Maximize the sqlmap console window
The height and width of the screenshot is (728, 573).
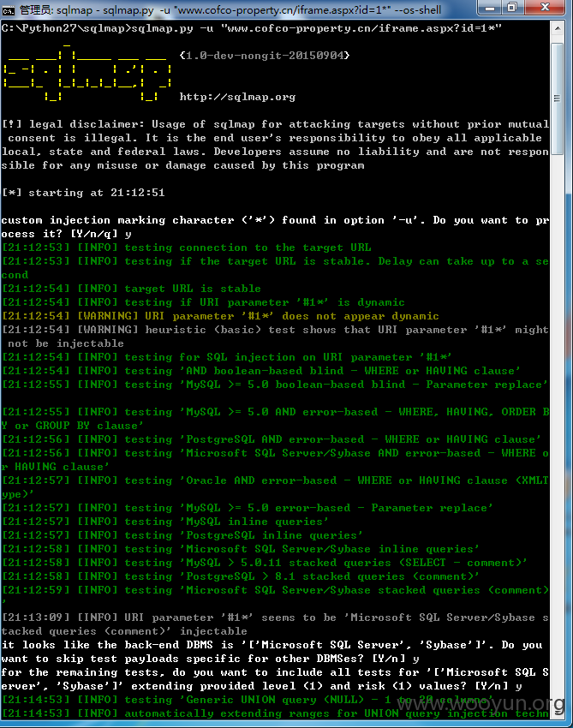coord(511,8)
